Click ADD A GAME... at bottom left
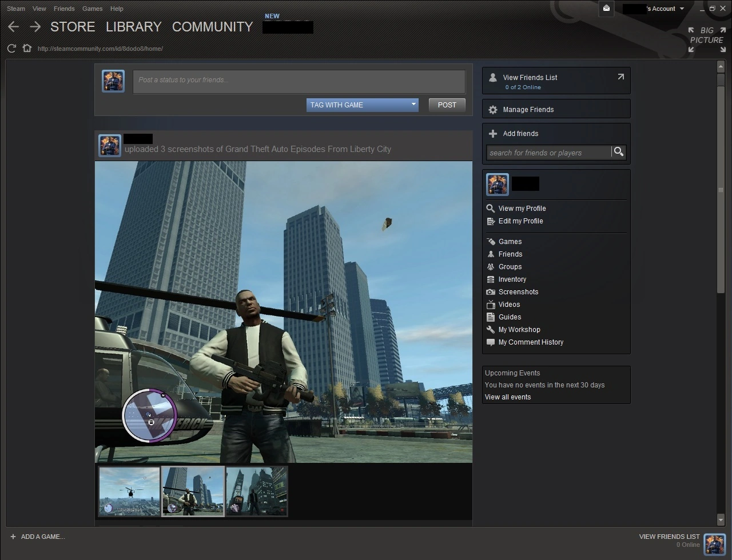 click(x=43, y=537)
